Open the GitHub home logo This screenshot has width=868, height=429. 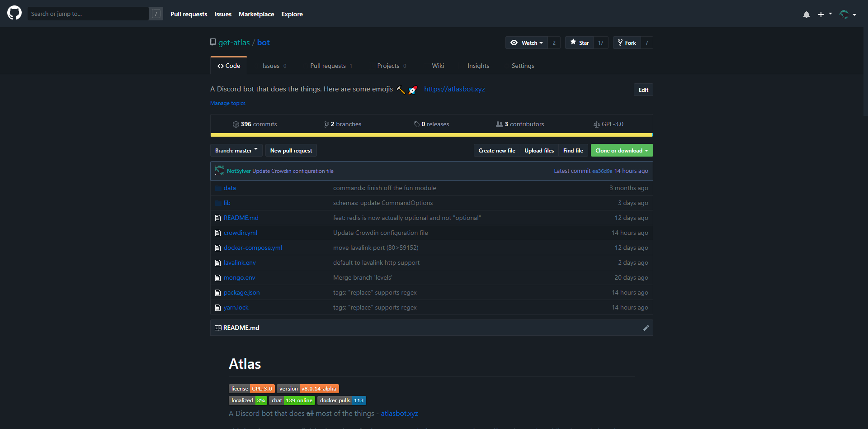point(14,13)
